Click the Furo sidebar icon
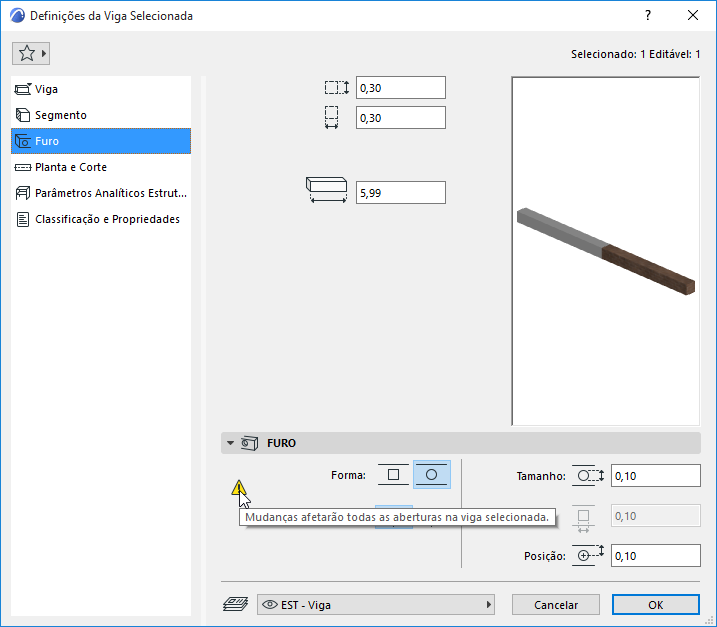This screenshot has width=717, height=627. (x=23, y=141)
